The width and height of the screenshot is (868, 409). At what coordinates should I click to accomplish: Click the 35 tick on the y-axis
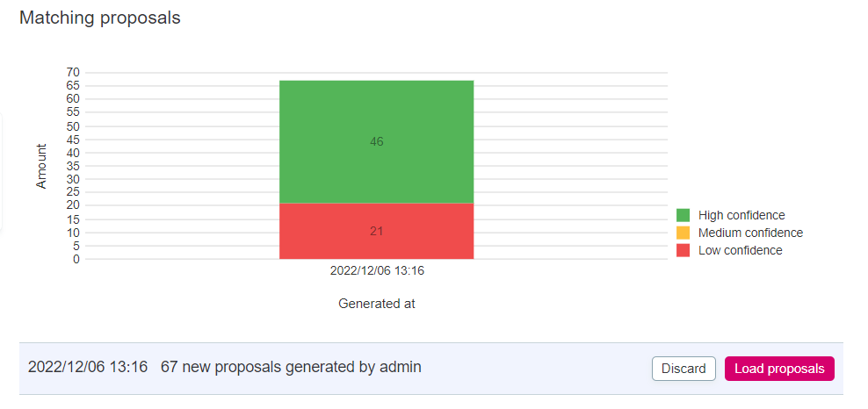pyautogui.click(x=73, y=166)
